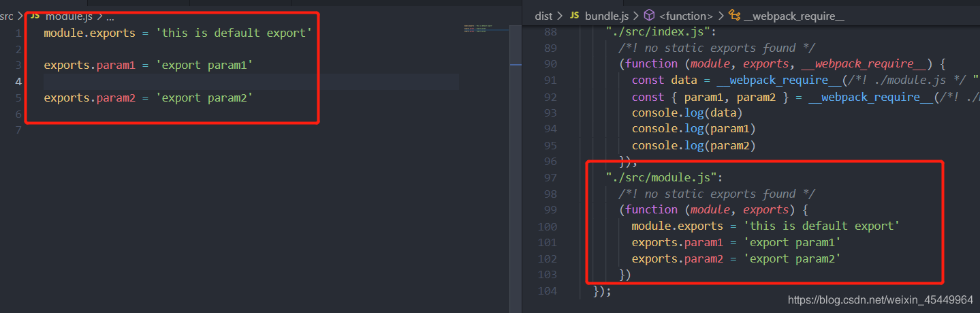The height and width of the screenshot is (313, 980).
Task: Click module.exports on line 1 of module.js
Action: coord(90,33)
